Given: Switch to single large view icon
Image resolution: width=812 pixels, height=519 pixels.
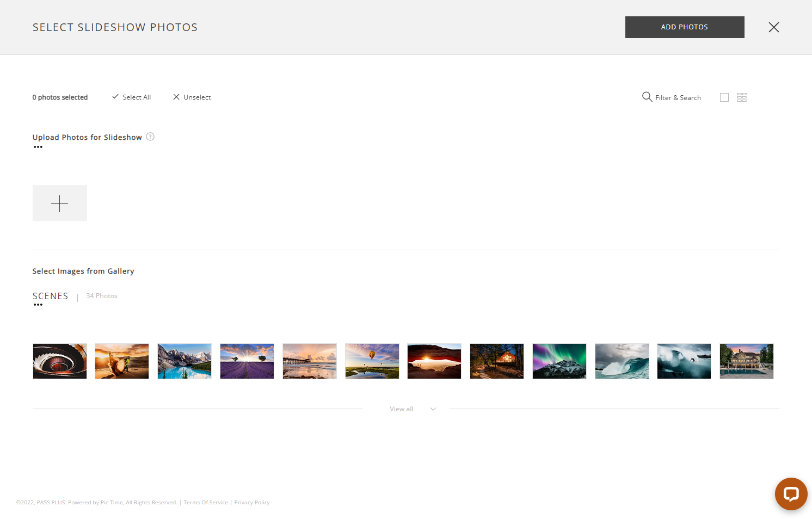Looking at the screenshot, I should [724, 97].
